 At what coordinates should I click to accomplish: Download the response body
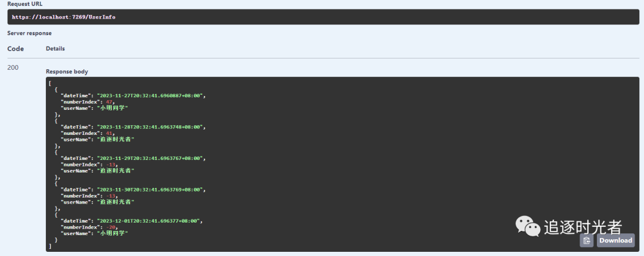(x=615, y=240)
